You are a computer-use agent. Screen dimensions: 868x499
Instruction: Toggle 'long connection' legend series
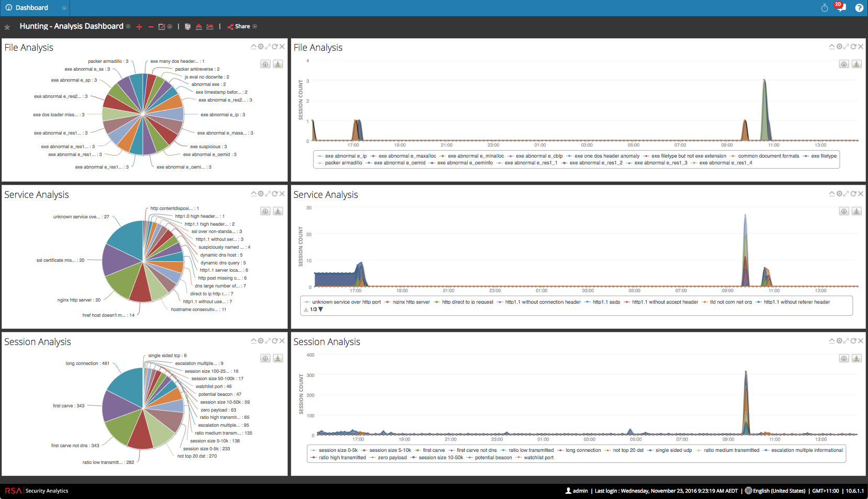(x=583, y=450)
